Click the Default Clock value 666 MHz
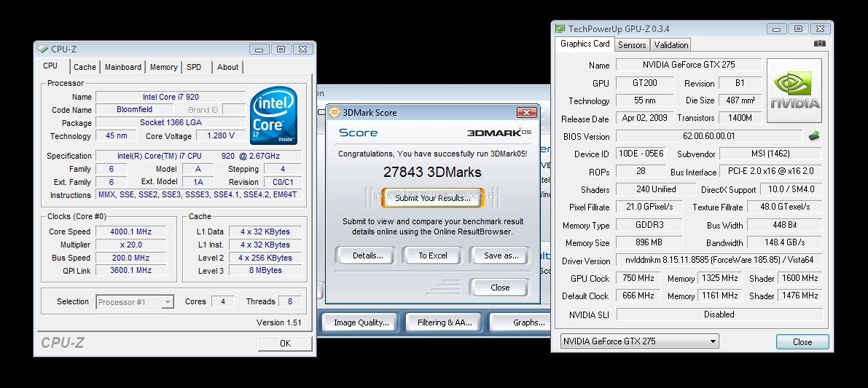Image resolution: width=868 pixels, height=388 pixels. 638,296
